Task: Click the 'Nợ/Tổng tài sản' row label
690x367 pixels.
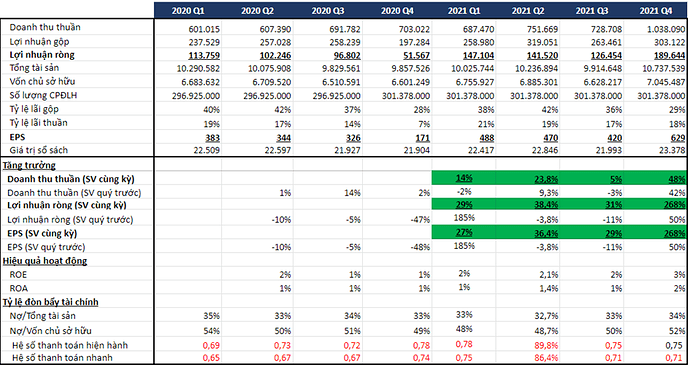Action: point(44,316)
